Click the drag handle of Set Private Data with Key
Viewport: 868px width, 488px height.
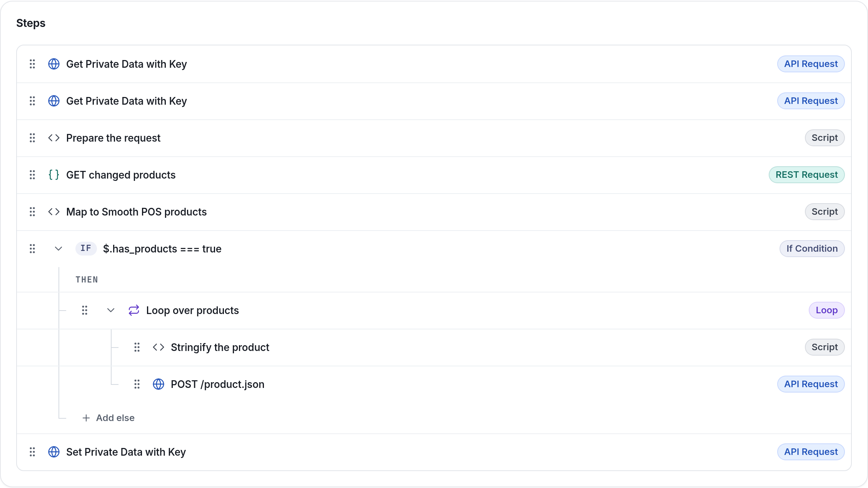tap(32, 452)
